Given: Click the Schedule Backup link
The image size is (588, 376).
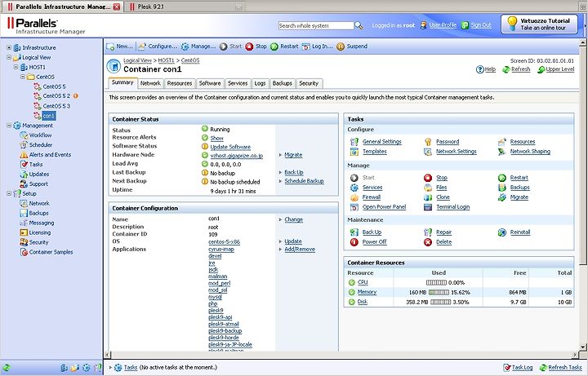Looking at the screenshot, I should click(x=304, y=181).
